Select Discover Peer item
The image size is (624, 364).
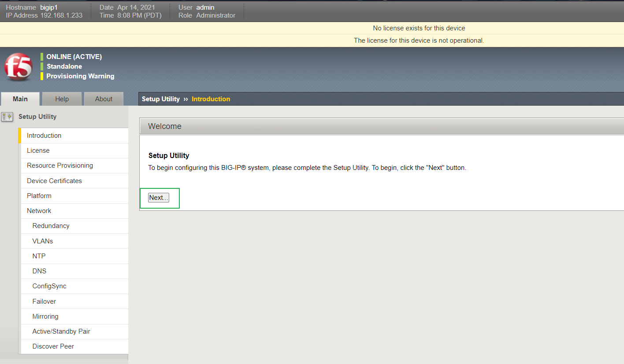click(x=74, y=346)
